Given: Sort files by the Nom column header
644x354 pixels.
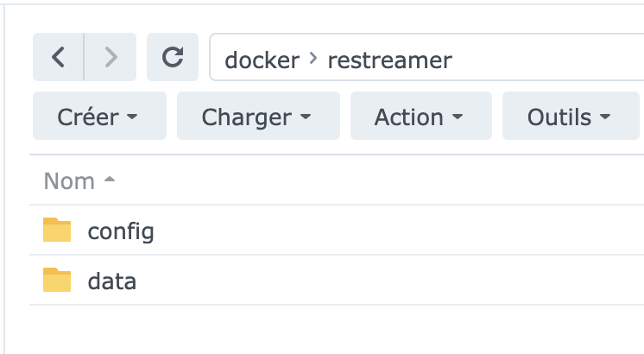Looking at the screenshot, I should [x=69, y=181].
